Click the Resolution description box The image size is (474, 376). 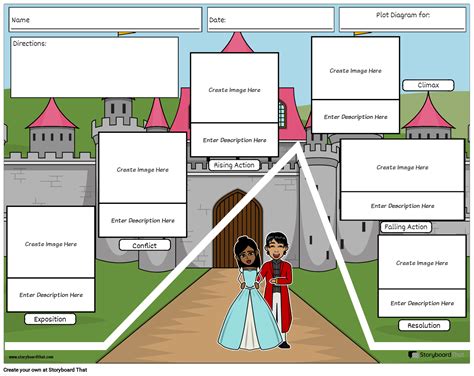(x=422, y=303)
